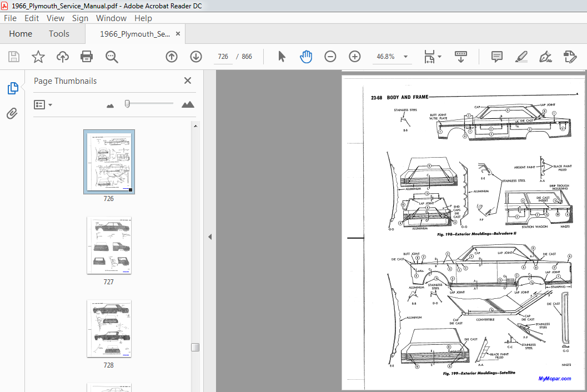587x392 pixels.
Task: Enlarge thumbnails with large mountain icon
Action: [188, 104]
